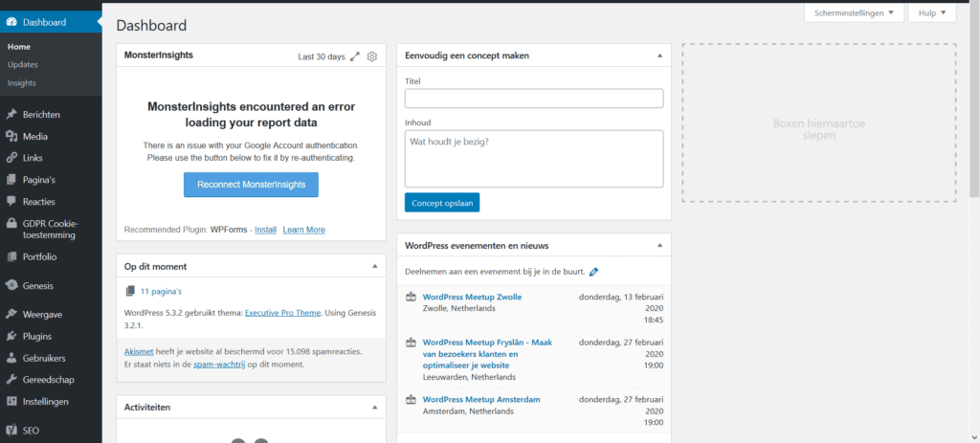
Task: Click the pages icon next to 11 pagina's
Action: (130, 291)
